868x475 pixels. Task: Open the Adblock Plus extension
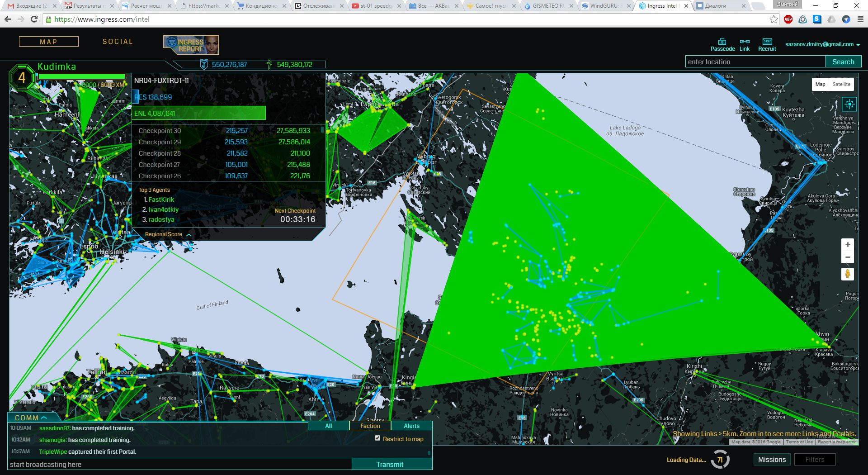click(x=788, y=19)
